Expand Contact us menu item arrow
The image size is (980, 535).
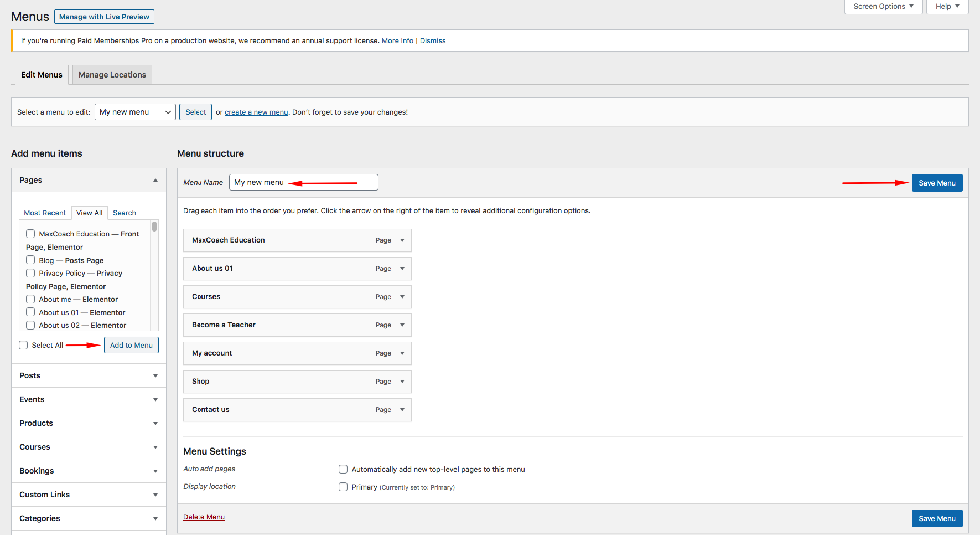[402, 410]
